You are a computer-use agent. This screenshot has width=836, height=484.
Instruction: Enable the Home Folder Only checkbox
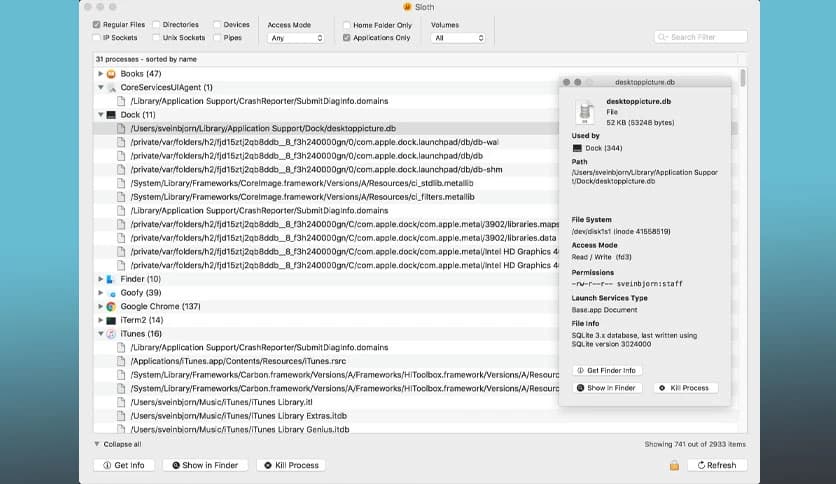point(346,25)
